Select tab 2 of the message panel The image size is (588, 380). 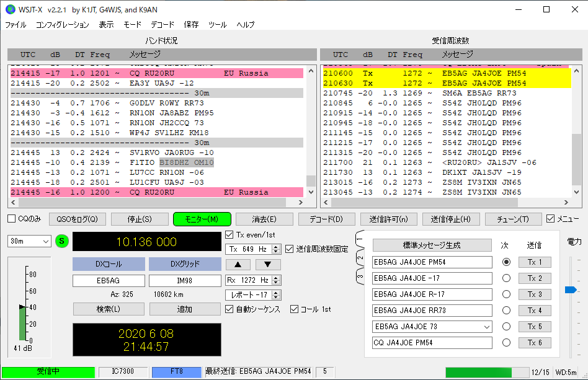(360, 258)
